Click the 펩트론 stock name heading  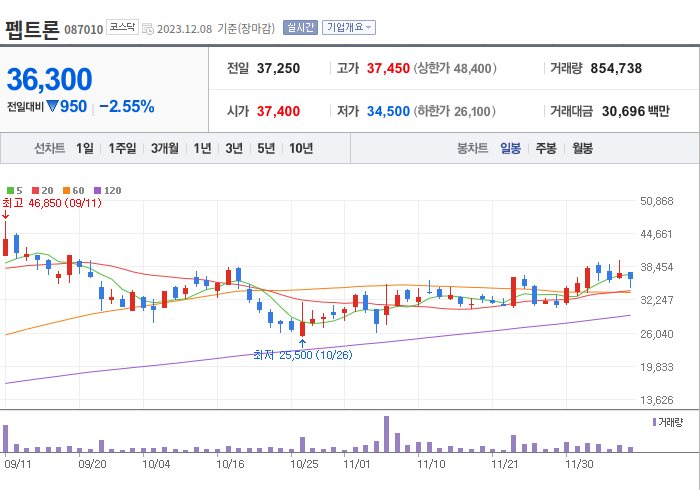[x=32, y=29]
